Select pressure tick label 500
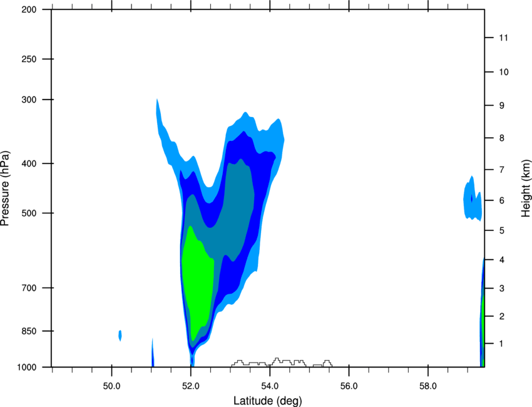This screenshot has height=407, width=532. point(29,213)
